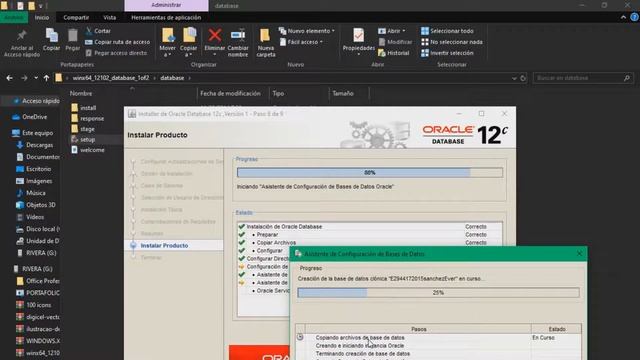The width and height of the screenshot is (640, 360).
Task: Open Imágenes in the sidebar
Action: (34, 181)
